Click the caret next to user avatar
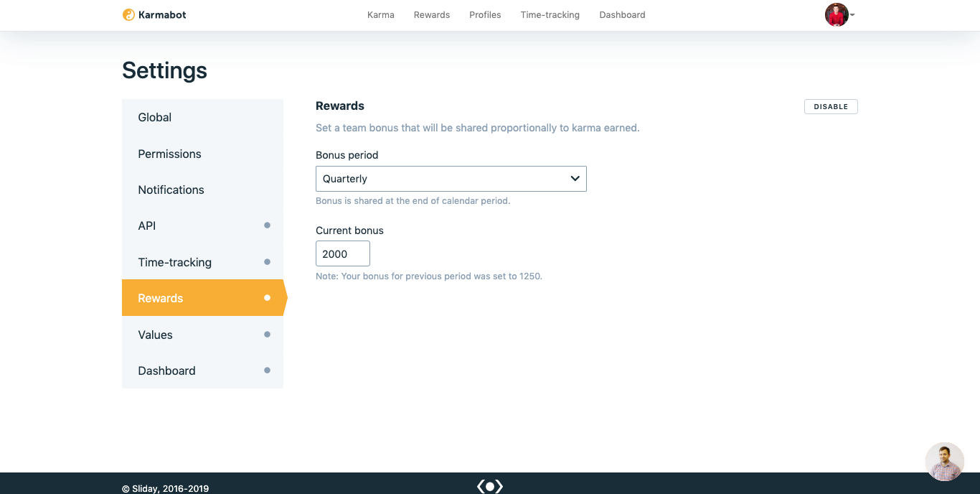Image resolution: width=980 pixels, height=494 pixels. (852, 15)
